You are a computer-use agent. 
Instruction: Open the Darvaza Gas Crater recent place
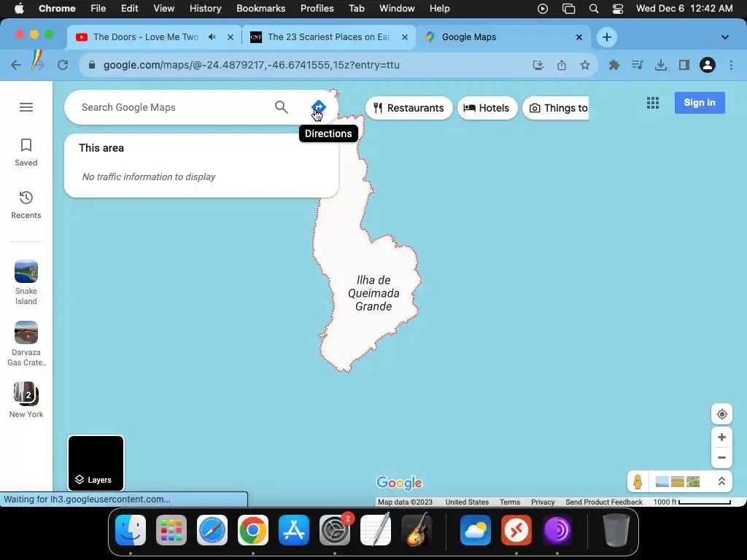tap(26, 344)
